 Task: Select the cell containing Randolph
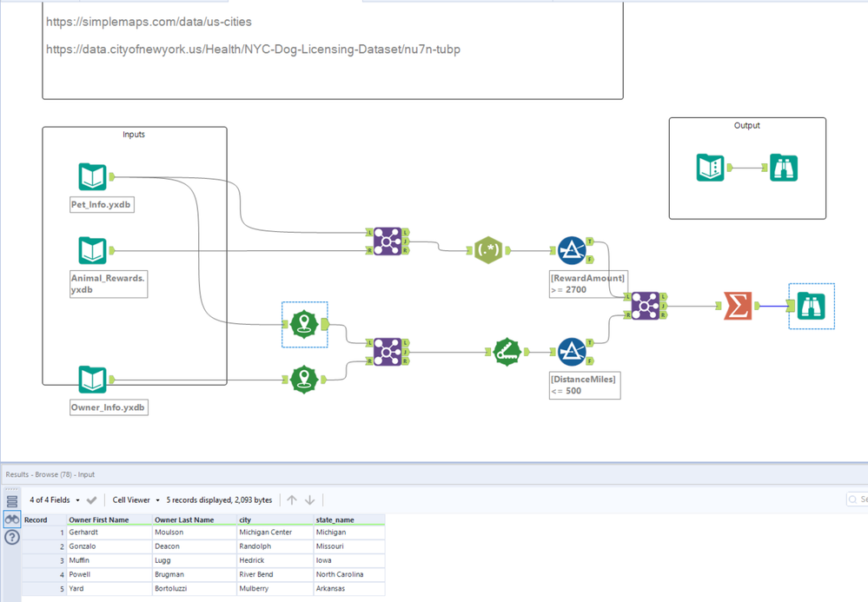coord(275,546)
